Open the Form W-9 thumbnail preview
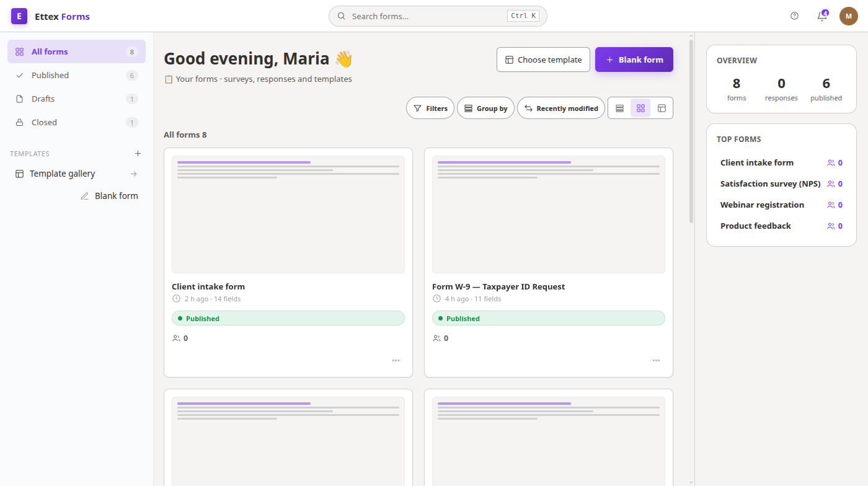Screen dimensions: 868x486 click(x=549, y=214)
